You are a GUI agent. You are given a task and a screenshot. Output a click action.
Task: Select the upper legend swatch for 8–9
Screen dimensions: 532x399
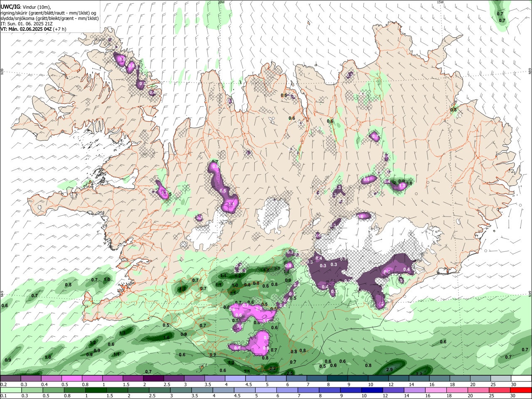(x=337, y=378)
